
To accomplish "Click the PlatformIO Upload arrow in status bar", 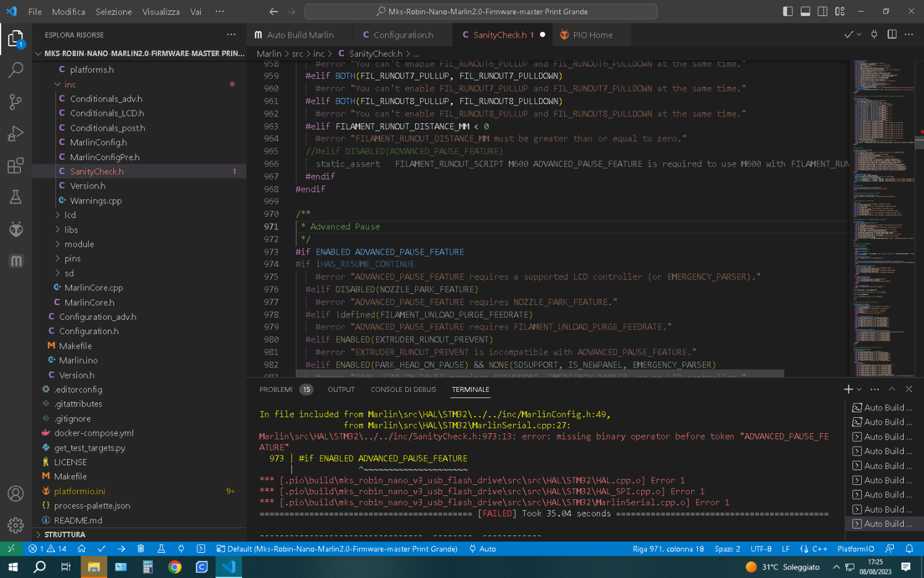I will click(x=121, y=548).
